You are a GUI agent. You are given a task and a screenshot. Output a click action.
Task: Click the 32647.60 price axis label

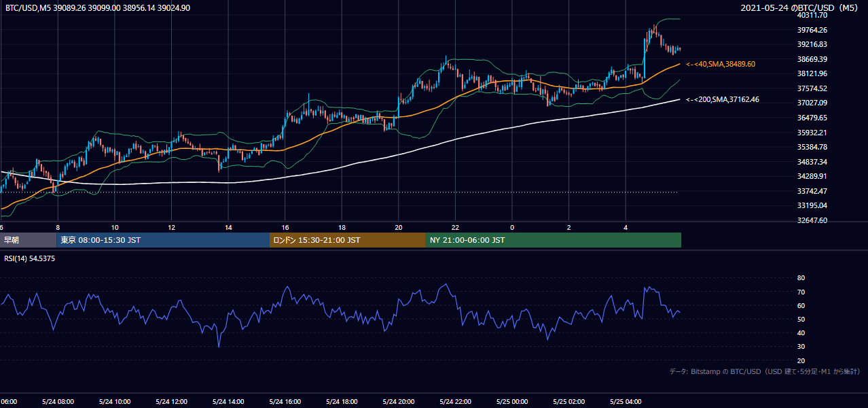click(x=812, y=220)
